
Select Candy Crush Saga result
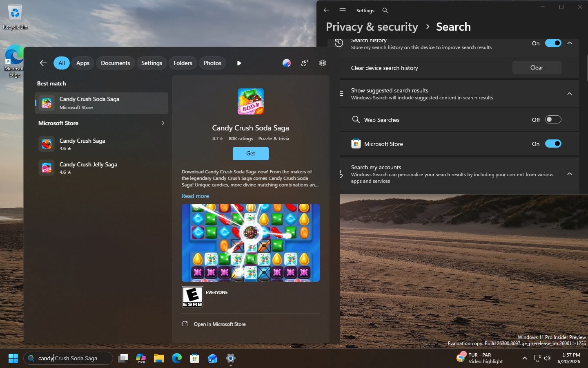point(102,144)
